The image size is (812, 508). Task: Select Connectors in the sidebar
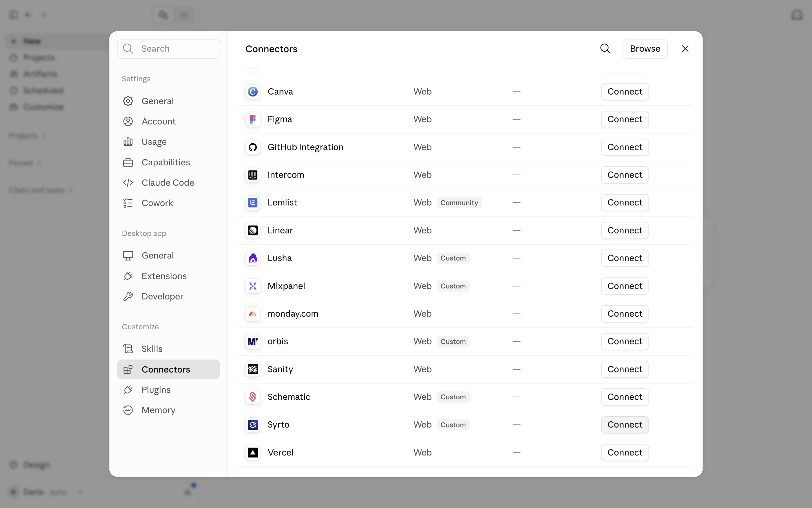coord(168,369)
